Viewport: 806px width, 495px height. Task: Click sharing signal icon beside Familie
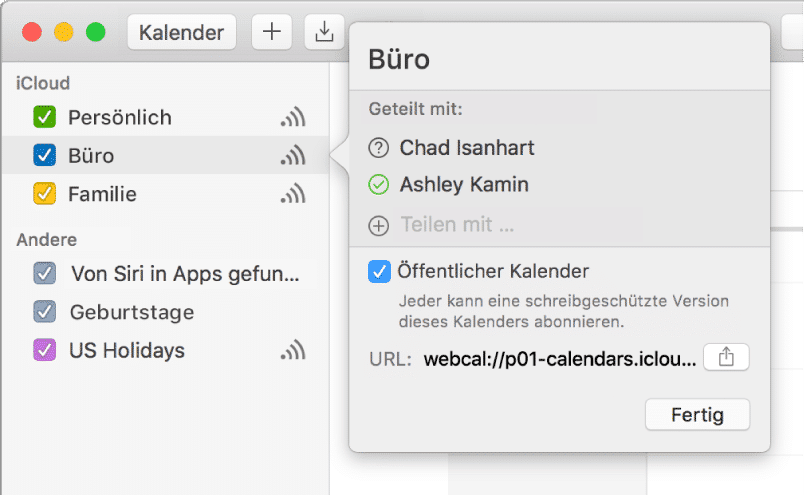(292, 194)
